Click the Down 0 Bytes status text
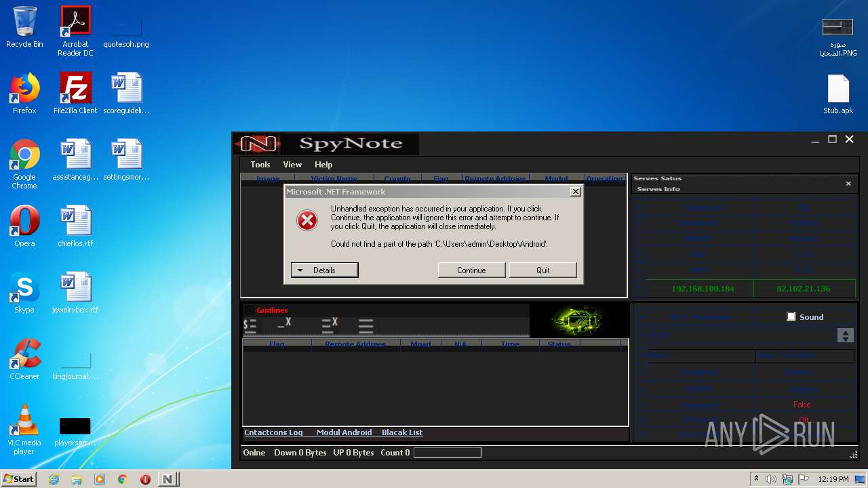The width and height of the screenshot is (868, 488). point(300,452)
